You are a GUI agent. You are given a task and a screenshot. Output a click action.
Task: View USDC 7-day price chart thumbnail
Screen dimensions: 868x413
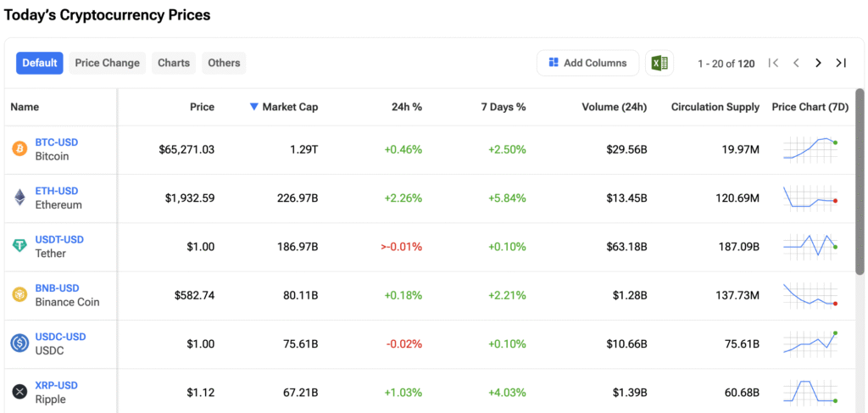[x=810, y=343]
